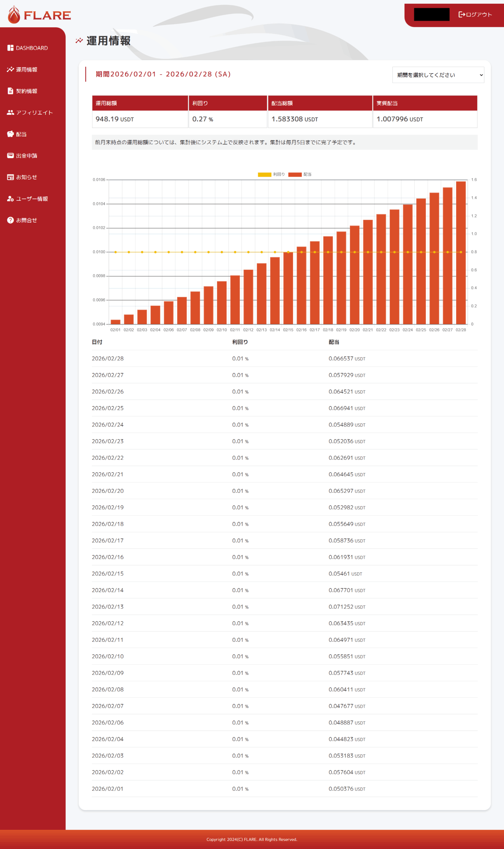
Task: Go to 出金申請 menu item
Action: point(27,156)
